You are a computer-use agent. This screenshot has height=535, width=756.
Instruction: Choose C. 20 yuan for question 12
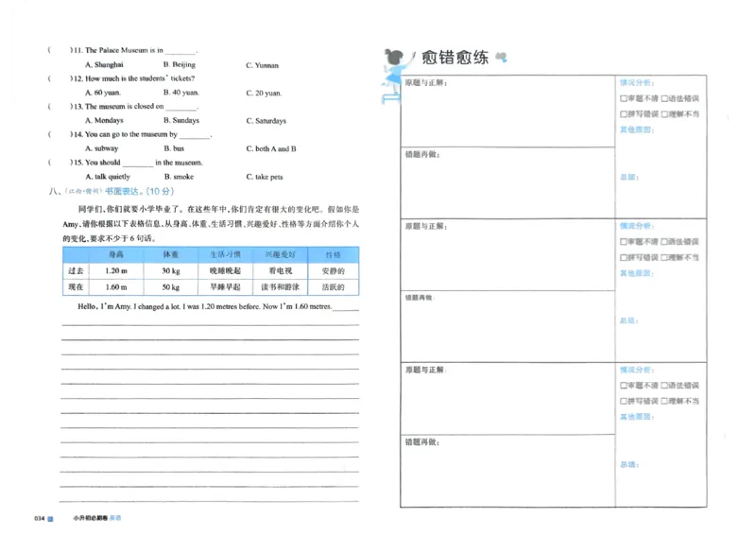click(264, 94)
